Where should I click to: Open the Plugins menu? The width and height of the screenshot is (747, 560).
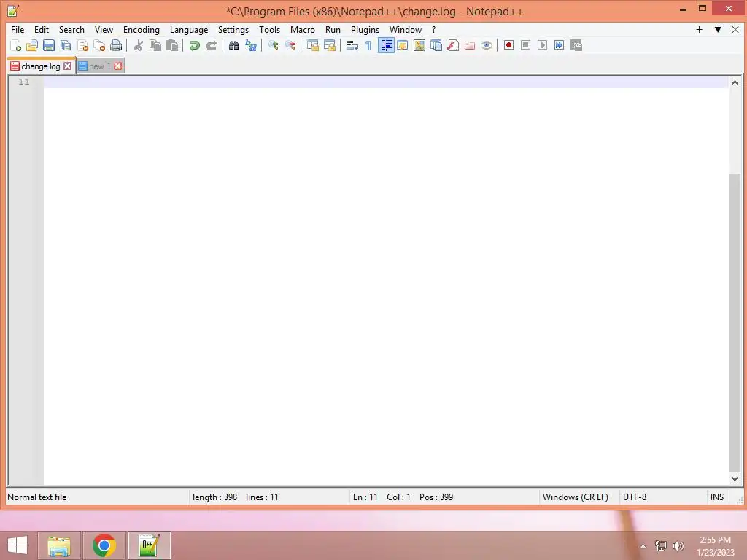click(365, 29)
